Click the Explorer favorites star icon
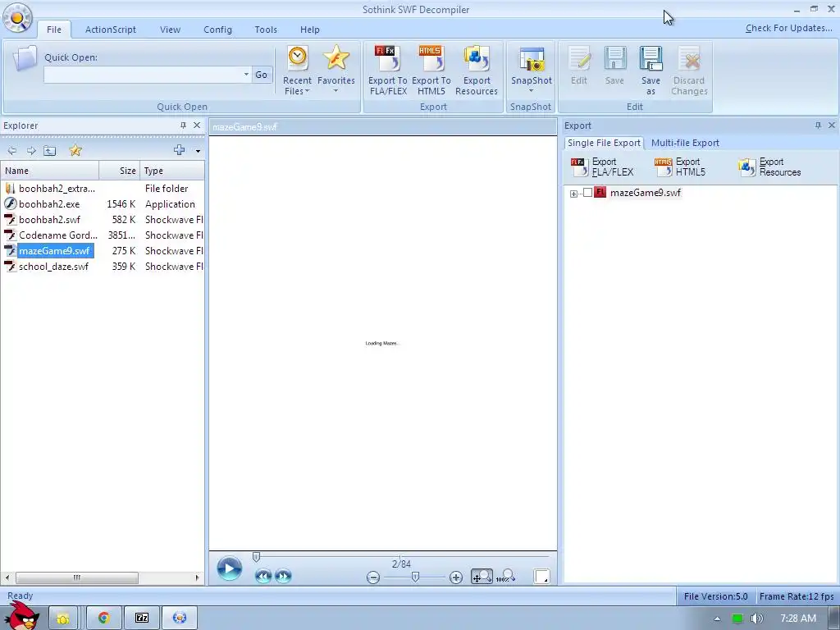This screenshot has height=630, width=840. [x=75, y=151]
